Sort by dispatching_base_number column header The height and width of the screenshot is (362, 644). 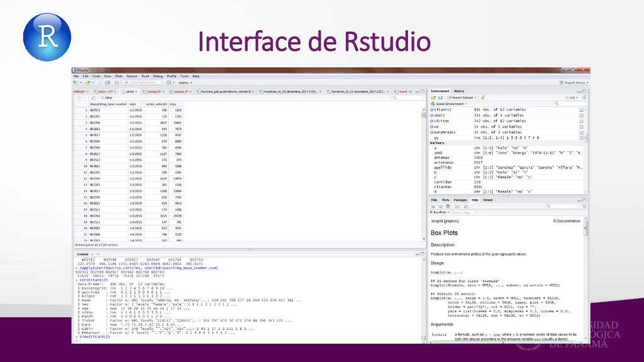[x=108, y=104]
